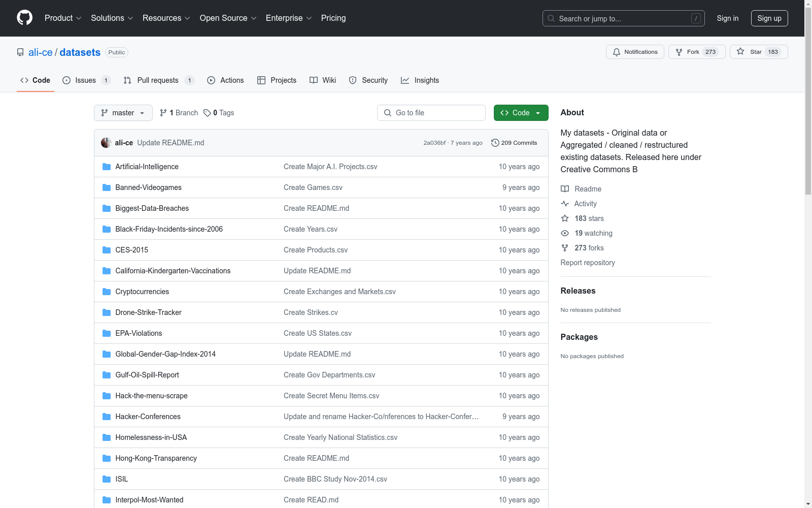Click the eye icon beside 19 watching

[565, 233]
